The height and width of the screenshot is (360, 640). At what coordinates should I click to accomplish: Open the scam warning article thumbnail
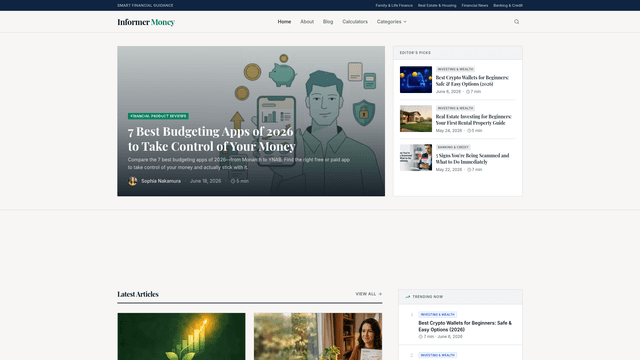416,157
